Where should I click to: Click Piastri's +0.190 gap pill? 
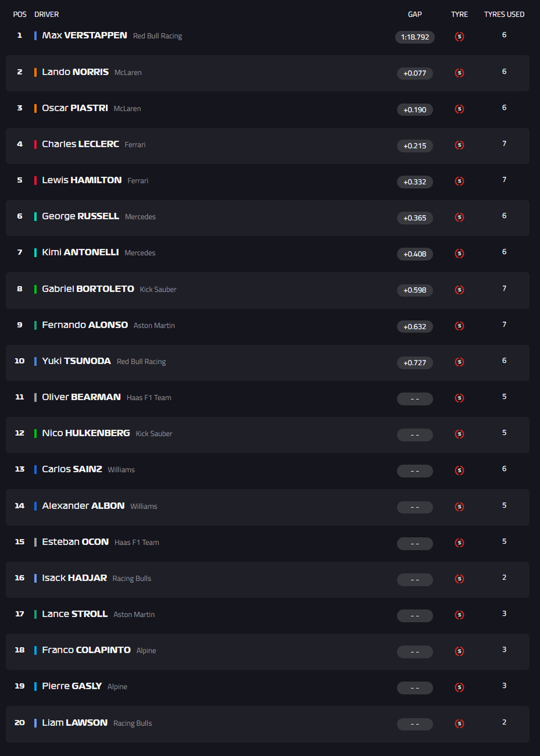415,109
